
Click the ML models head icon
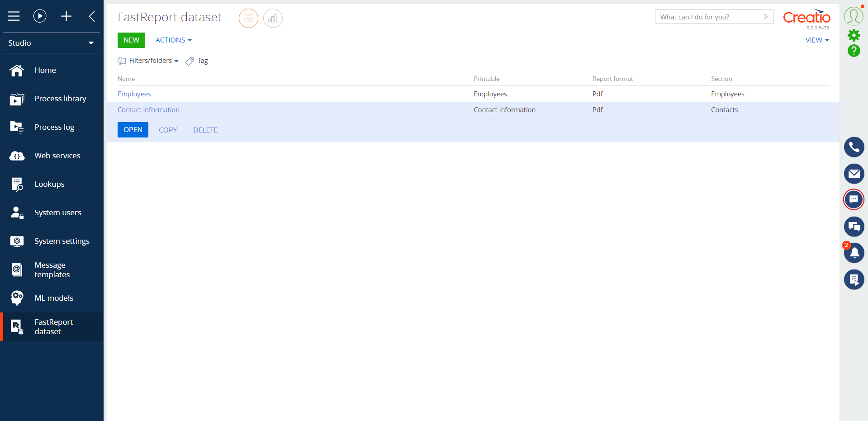17,298
